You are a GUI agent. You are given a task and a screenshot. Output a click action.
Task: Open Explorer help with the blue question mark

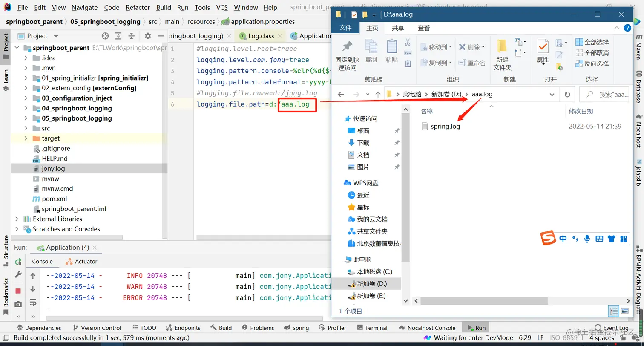627,28
